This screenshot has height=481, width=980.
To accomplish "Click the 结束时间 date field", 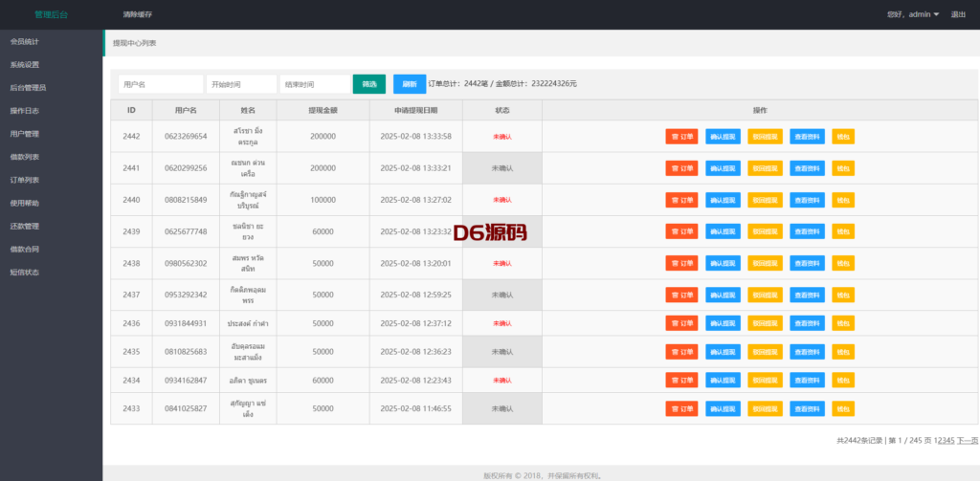I will (315, 84).
